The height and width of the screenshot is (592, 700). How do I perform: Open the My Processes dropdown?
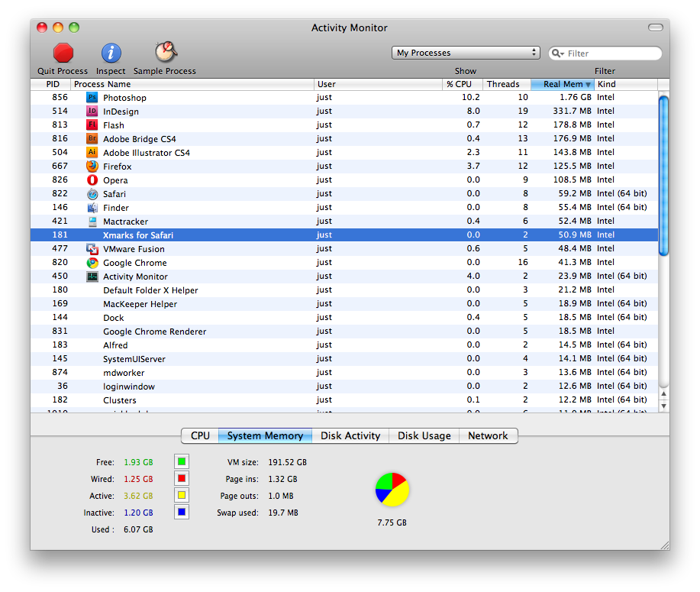[x=466, y=53]
